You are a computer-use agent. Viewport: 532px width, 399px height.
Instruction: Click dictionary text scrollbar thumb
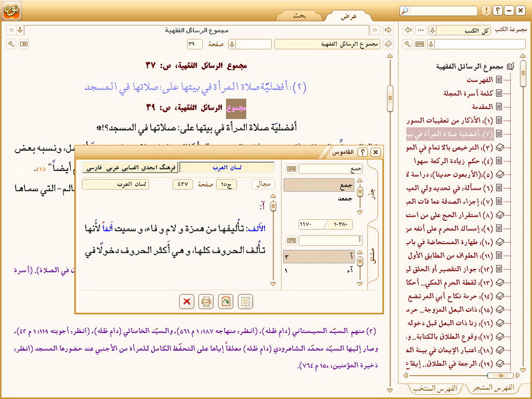(273, 206)
